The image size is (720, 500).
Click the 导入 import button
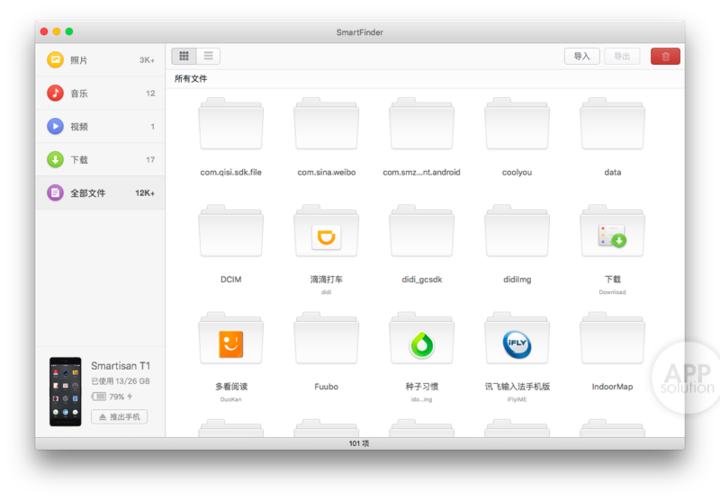[581, 56]
